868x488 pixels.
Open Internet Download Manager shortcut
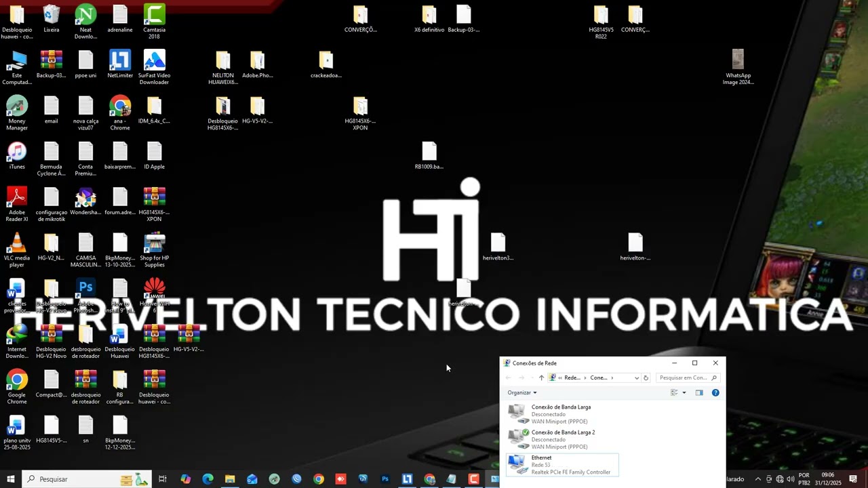pyautogui.click(x=17, y=341)
